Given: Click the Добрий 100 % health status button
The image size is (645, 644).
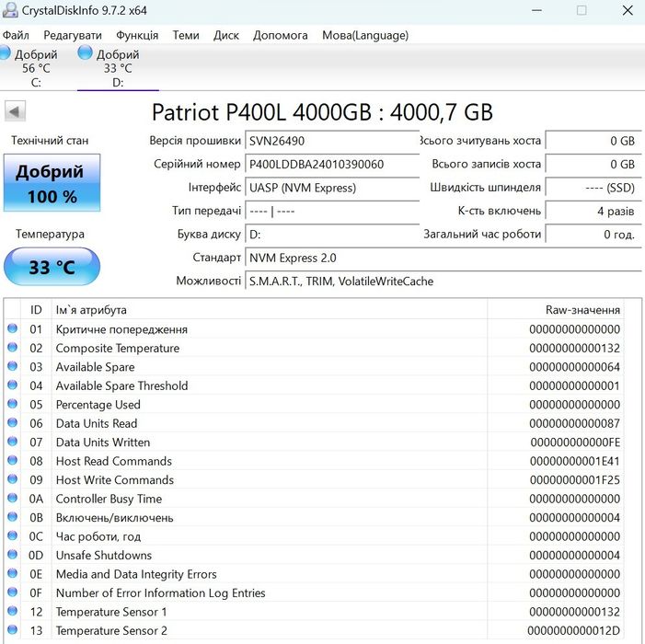Looking at the screenshot, I should click(x=52, y=183).
